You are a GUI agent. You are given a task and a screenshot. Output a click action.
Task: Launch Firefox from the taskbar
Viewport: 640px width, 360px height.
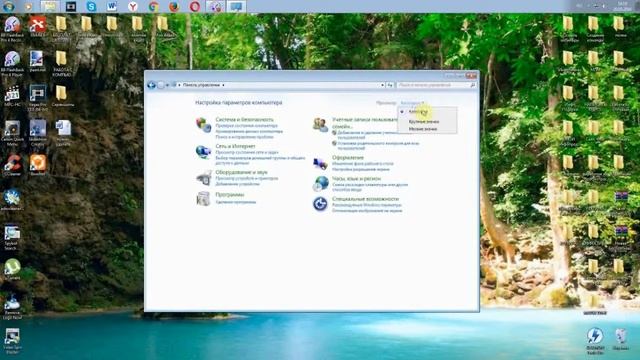[174, 7]
